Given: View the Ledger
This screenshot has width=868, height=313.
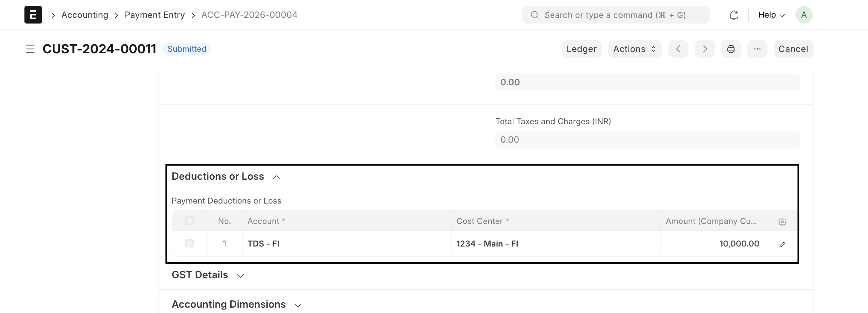Looking at the screenshot, I should (581, 49).
